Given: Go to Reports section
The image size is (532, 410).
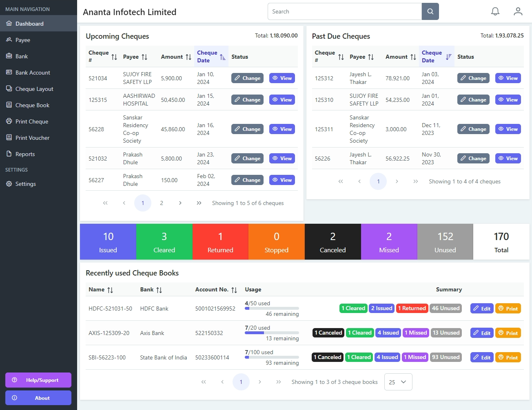Looking at the screenshot, I should 38,154.
